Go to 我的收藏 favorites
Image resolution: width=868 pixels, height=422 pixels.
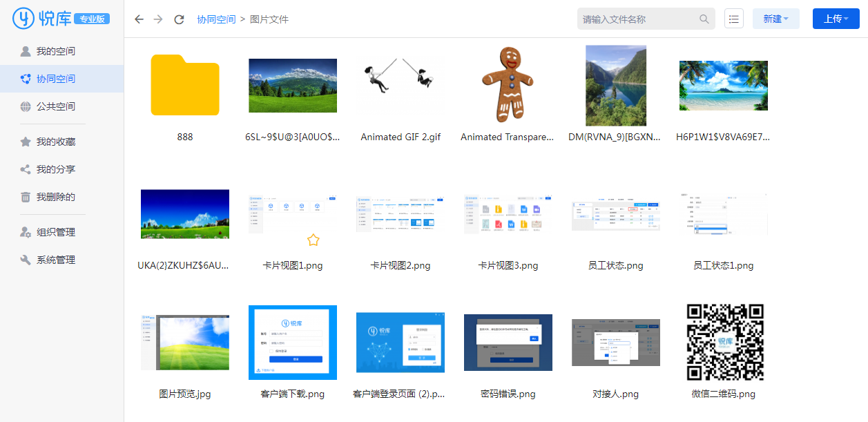56,142
